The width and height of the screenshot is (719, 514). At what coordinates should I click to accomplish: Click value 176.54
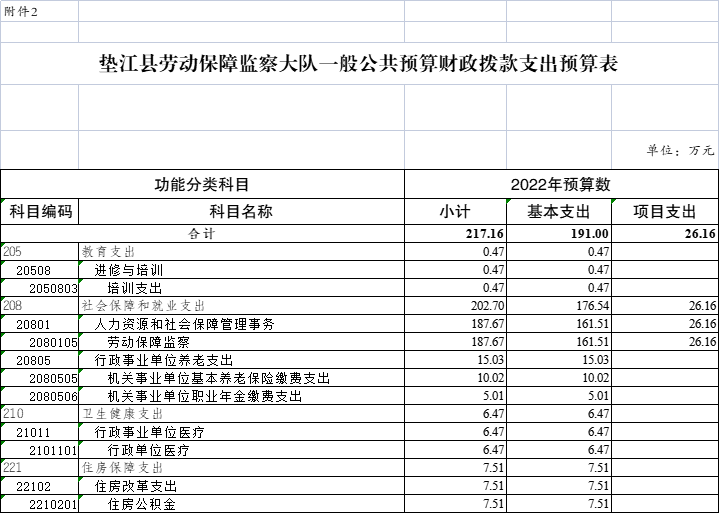pos(559,305)
